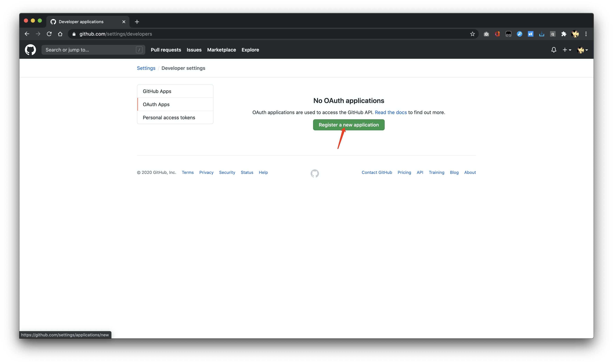This screenshot has height=364, width=613.
Task: Expand the plus create-new dropdown
Action: pos(567,50)
